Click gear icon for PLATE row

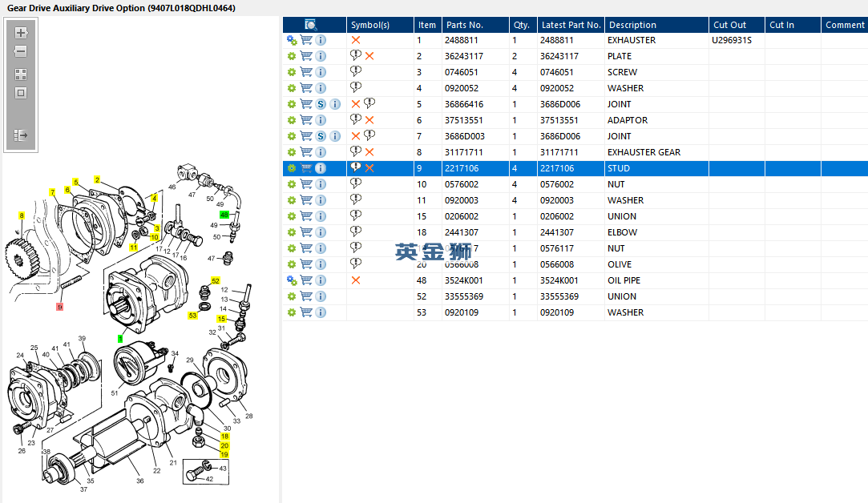tap(292, 56)
